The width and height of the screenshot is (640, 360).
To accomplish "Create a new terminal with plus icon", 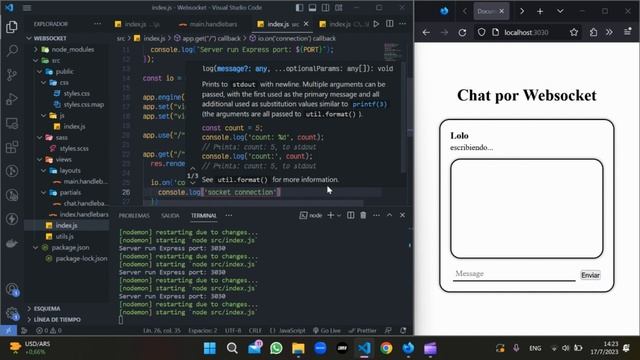I will tap(331, 215).
